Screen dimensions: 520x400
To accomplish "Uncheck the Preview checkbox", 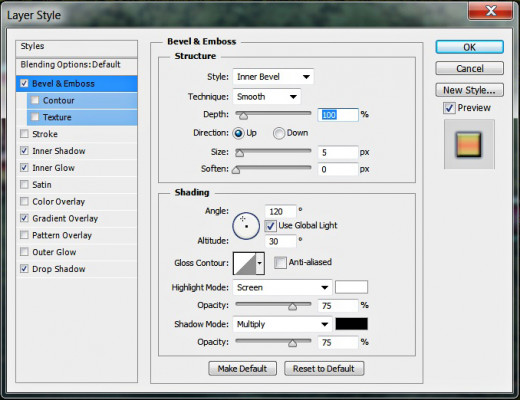I will [449, 108].
